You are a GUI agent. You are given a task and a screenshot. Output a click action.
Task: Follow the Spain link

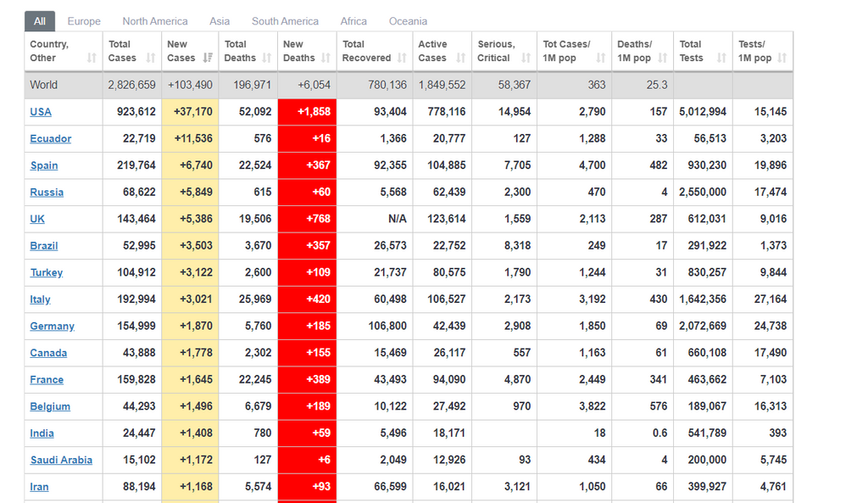click(x=44, y=165)
